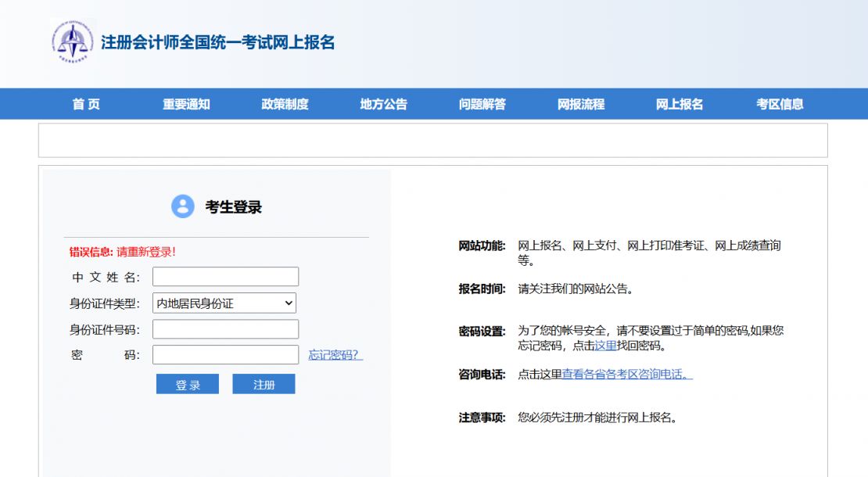Follow the 这里 link to recover password

(605, 346)
